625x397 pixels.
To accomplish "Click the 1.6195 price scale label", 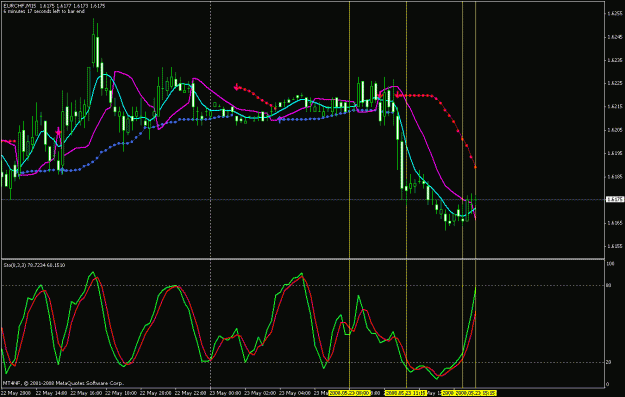I will tap(615, 153).
